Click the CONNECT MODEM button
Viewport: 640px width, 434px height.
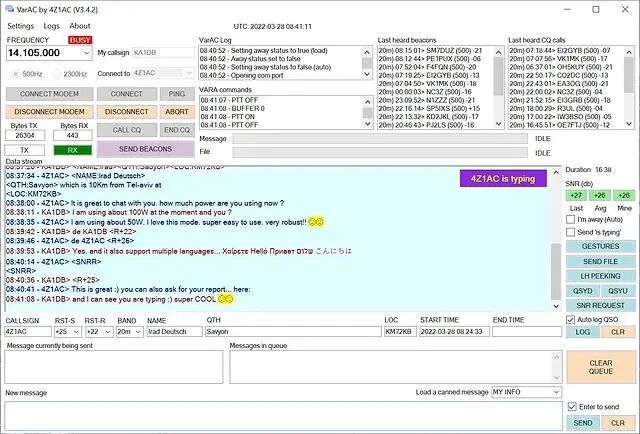click(x=49, y=94)
